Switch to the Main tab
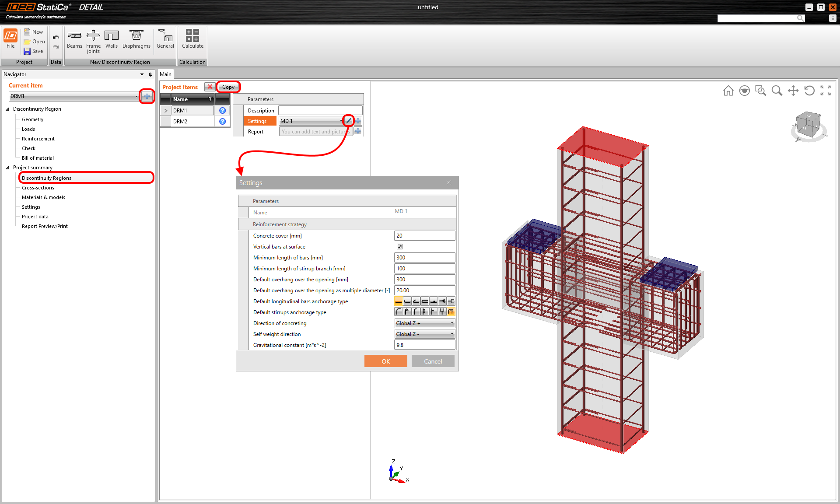 165,74
